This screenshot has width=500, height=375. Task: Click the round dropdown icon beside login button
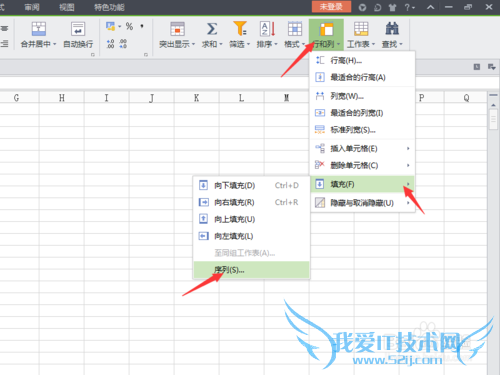point(362,7)
